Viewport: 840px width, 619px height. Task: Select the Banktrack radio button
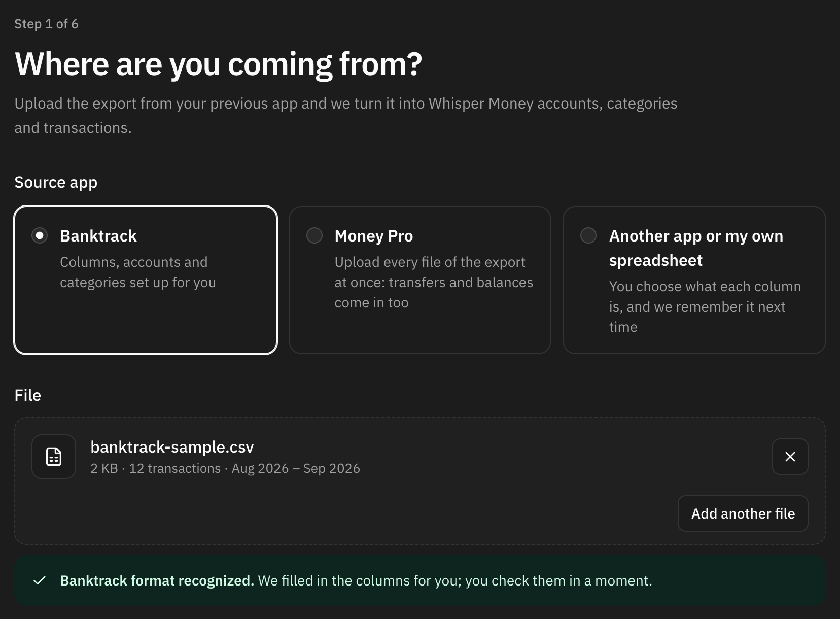pos(40,235)
